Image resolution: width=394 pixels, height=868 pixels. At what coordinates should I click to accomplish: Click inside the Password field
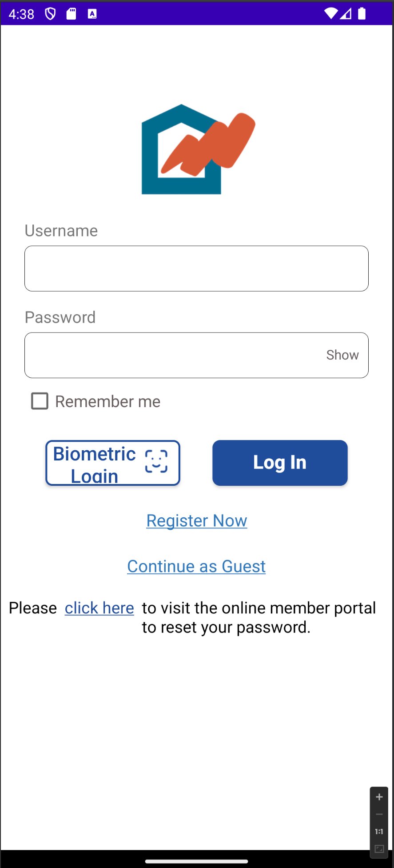[x=173, y=355]
